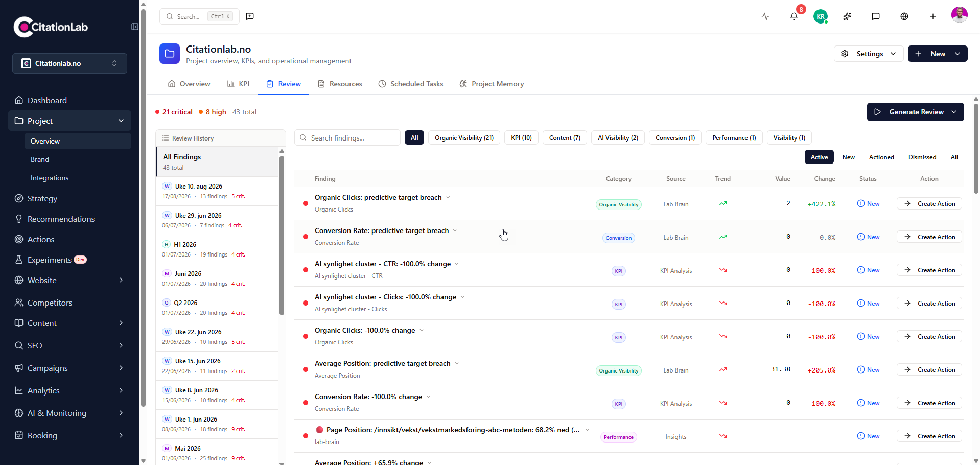The height and width of the screenshot is (465, 980).
Task: Open the globe language icon
Action: pyautogui.click(x=904, y=16)
